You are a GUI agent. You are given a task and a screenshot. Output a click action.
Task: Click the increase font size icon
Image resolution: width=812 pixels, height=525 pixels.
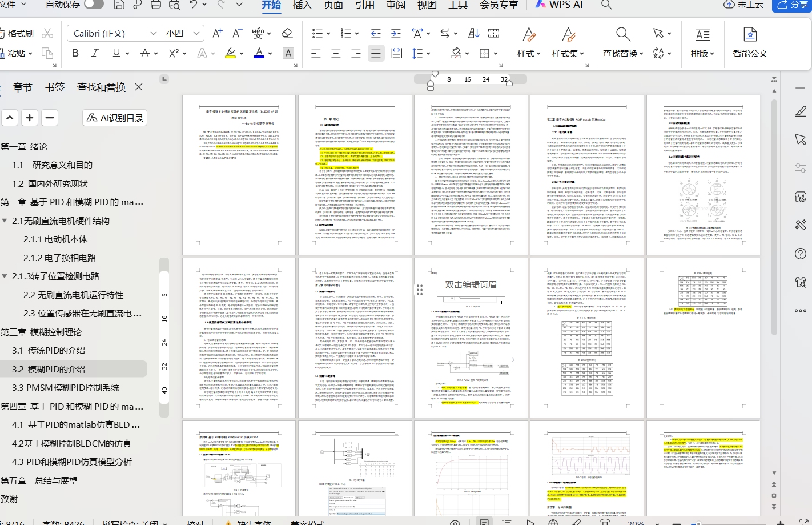pyautogui.click(x=217, y=33)
